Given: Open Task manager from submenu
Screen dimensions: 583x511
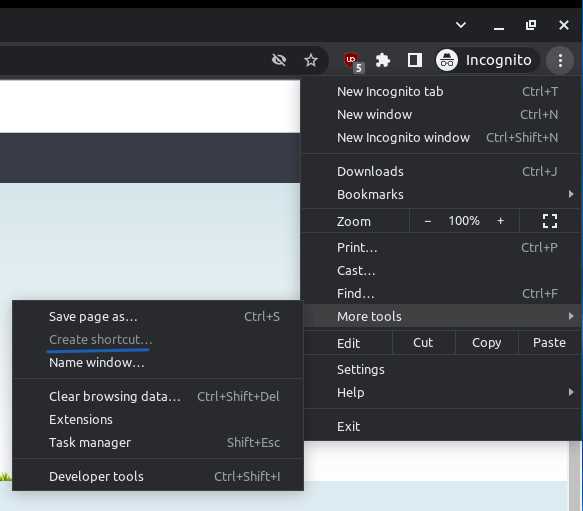Looking at the screenshot, I should [x=158, y=443].
